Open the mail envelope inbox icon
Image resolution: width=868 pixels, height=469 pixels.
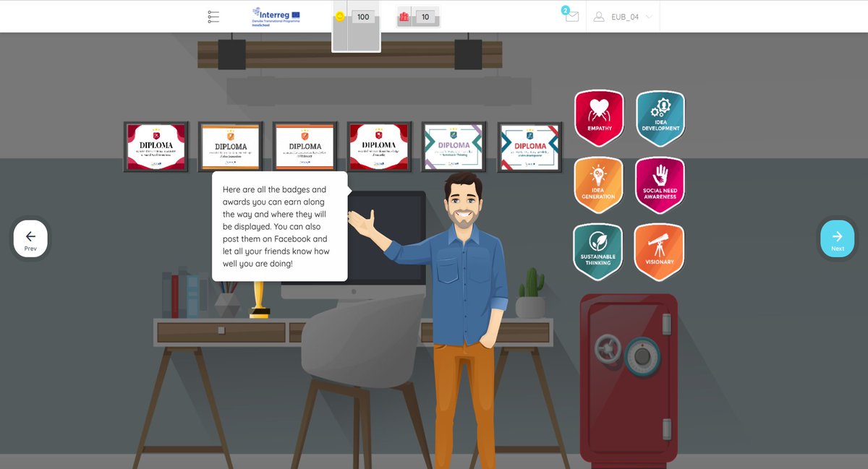pyautogui.click(x=572, y=17)
